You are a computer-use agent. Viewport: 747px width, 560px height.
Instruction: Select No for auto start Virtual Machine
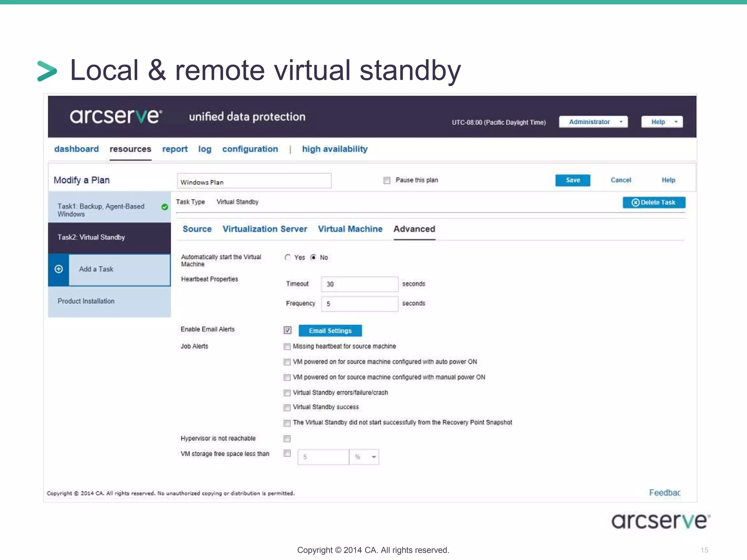click(x=313, y=257)
